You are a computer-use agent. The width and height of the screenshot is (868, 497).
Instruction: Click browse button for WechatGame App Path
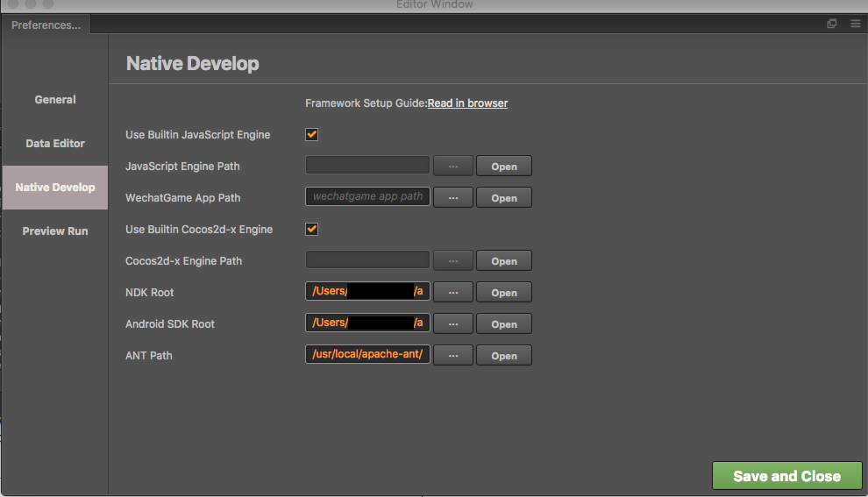(x=453, y=198)
